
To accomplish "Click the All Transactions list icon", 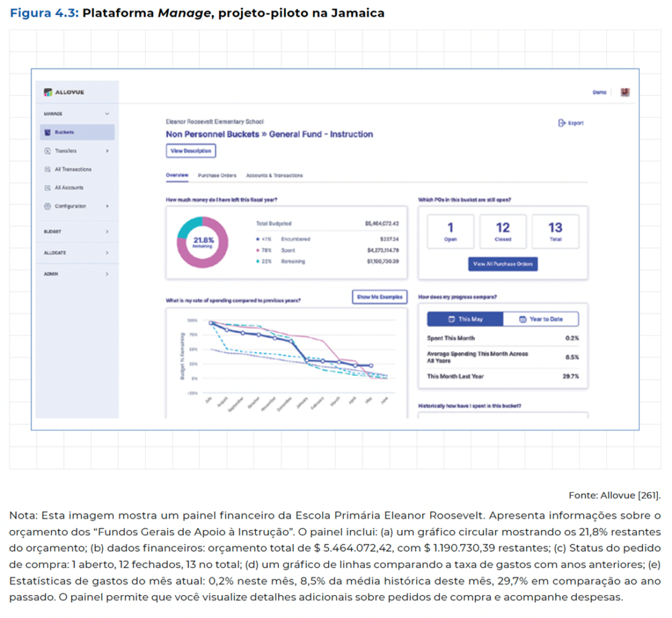I will point(47,169).
